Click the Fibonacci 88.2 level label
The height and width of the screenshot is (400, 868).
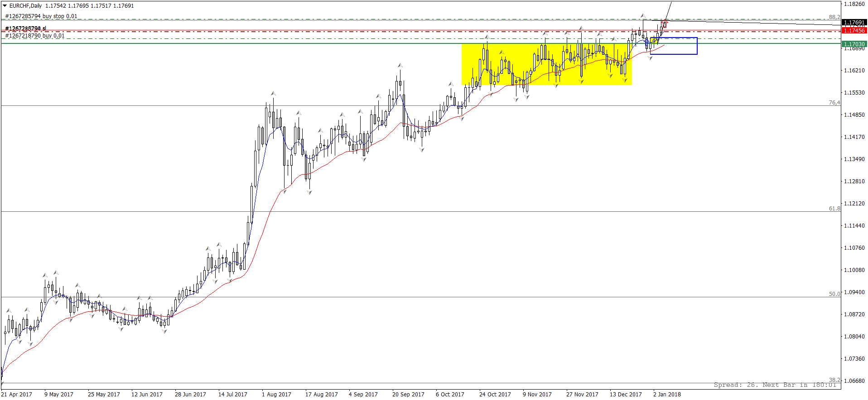click(834, 17)
